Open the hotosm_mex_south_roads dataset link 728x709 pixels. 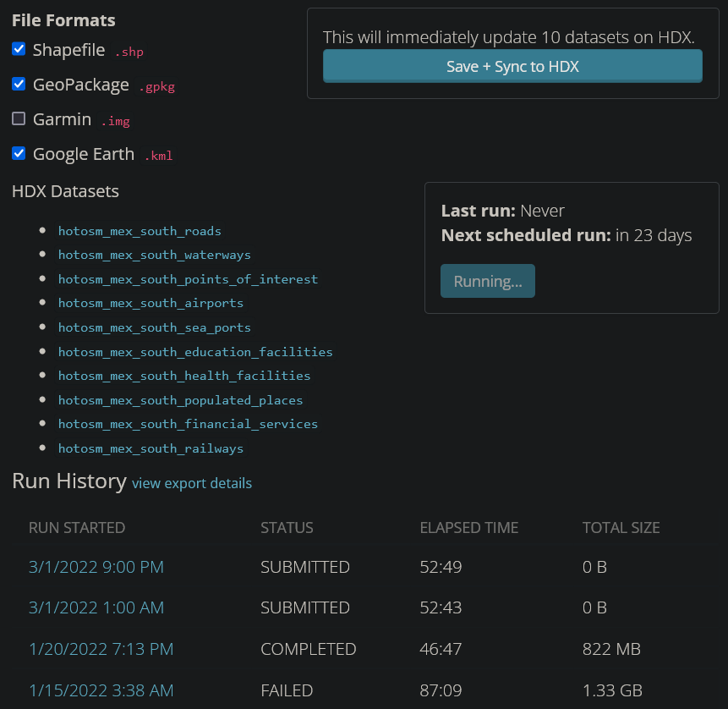pos(140,231)
